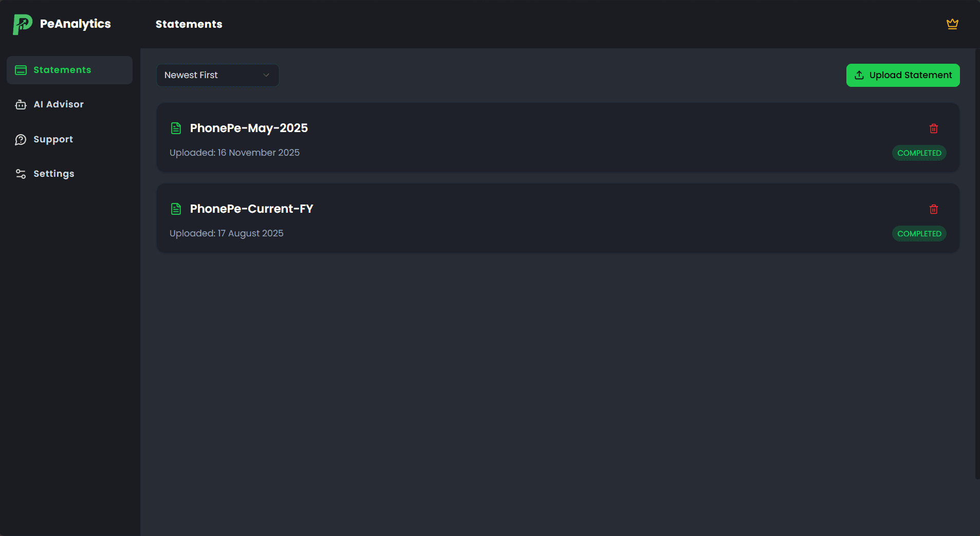This screenshot has width=980, height=536.
Task: Open the PhonePe-May-2025 statement
Action: 248,128
